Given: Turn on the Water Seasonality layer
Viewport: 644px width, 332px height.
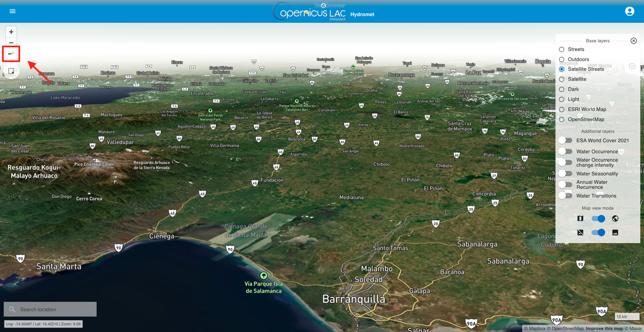Looking at the screenshot, I should tap(566, 173).
